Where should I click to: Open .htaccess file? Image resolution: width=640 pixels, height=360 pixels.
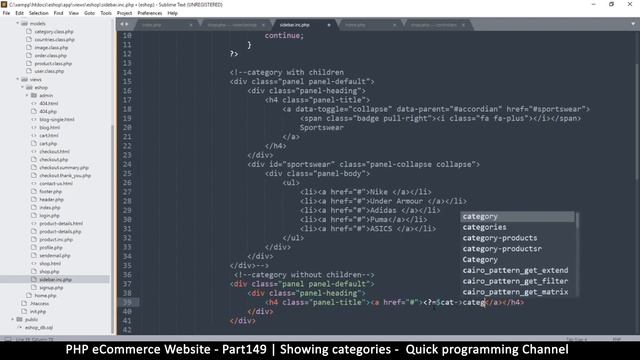[39, 303]
